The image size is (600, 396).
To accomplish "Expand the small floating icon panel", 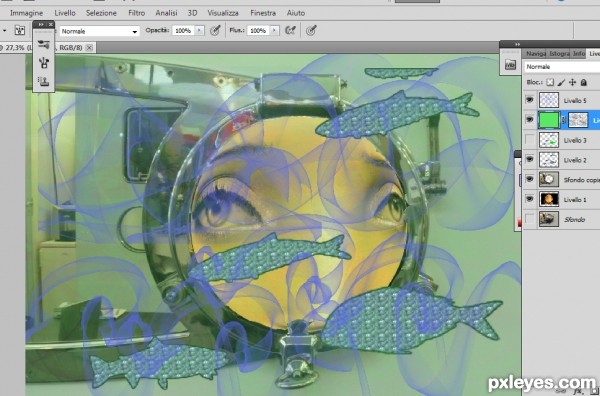I will point(41,24).
